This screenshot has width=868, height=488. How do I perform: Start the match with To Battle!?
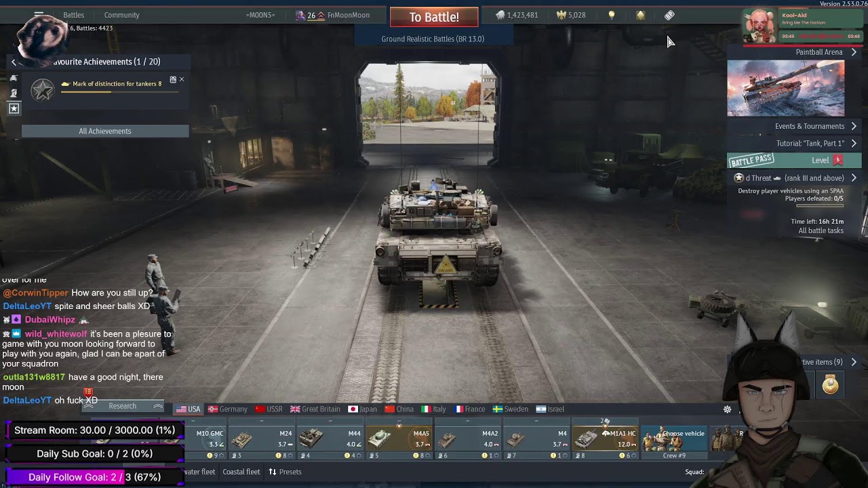[x=434, y=17]
